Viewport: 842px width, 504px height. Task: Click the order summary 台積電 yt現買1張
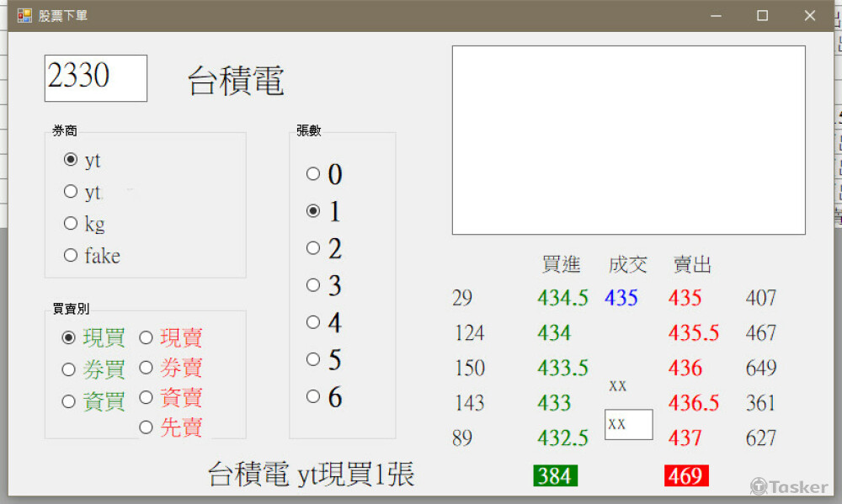[311, 475]
